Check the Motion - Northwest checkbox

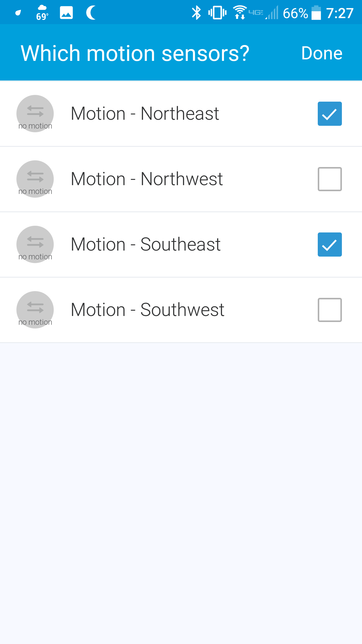point(330,179)
